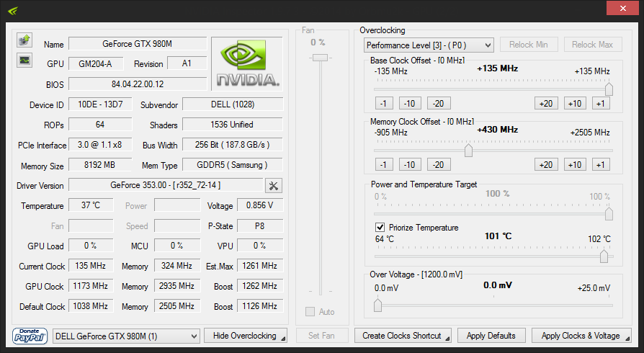Click the Driver Version field
Screen dimensions: 644x353
pyautogui.click(x=166, y=185)
